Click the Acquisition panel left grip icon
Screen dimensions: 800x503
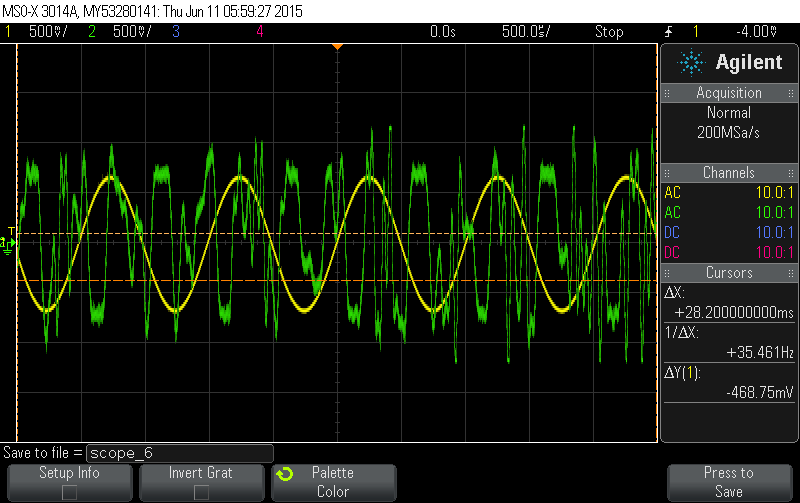point(667,93)
